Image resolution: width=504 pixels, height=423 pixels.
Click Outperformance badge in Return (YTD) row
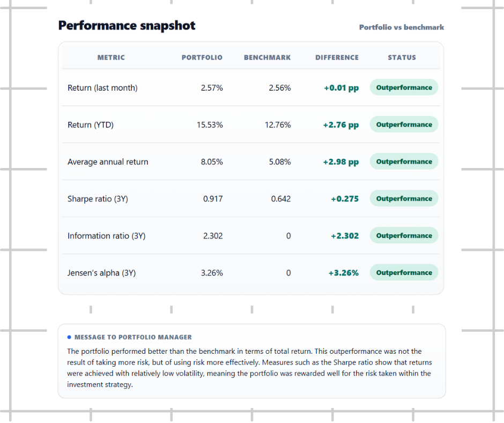coord(404,125)
